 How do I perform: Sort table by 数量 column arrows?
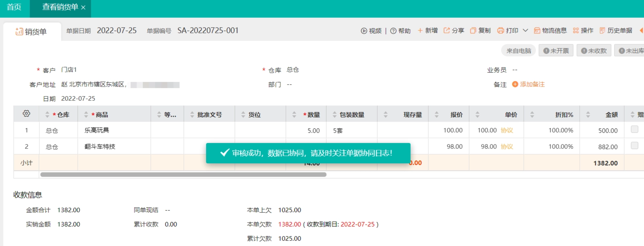click(294, 115)
